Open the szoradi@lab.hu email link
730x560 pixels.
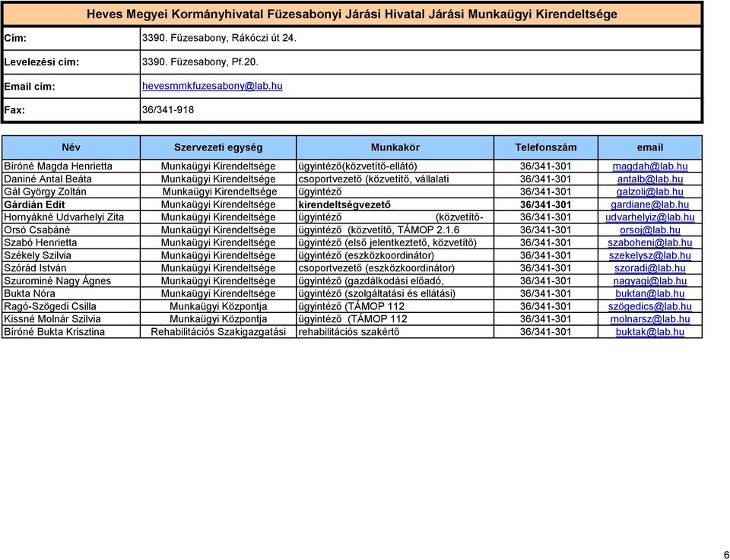[x=650, y=268]
